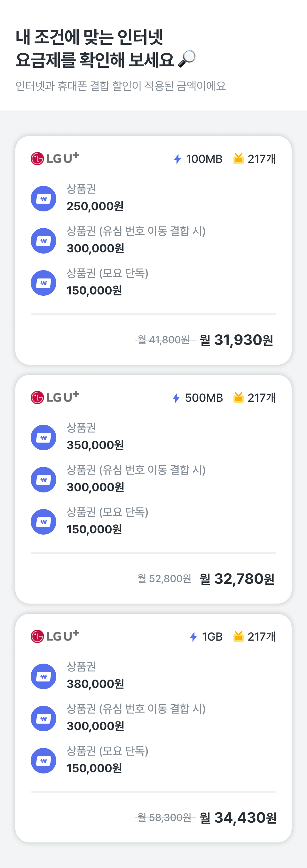Click the crossed-out price 월 58,300원
This screenshot has width=307, height=868.
(x=165, y=818)
